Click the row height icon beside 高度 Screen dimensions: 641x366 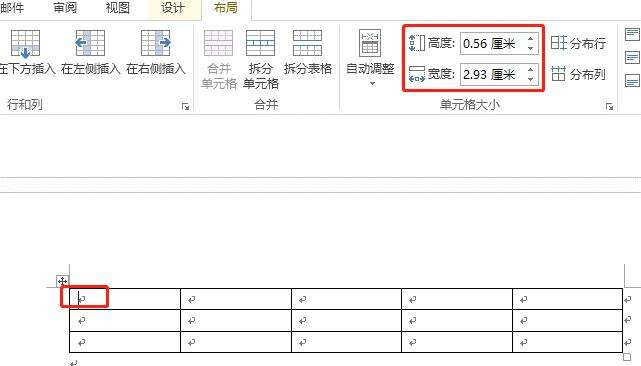(x=417, y=43)
